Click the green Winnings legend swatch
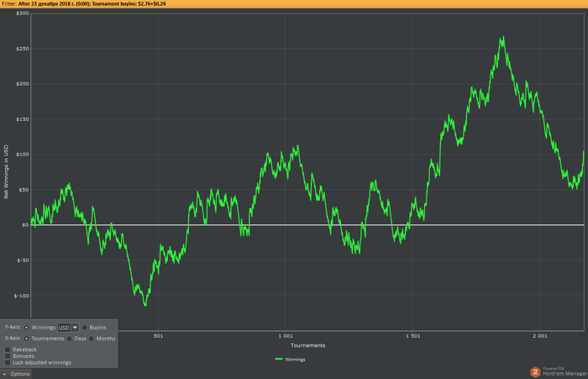This screenshot has height=379, width=588. (279, 359)
